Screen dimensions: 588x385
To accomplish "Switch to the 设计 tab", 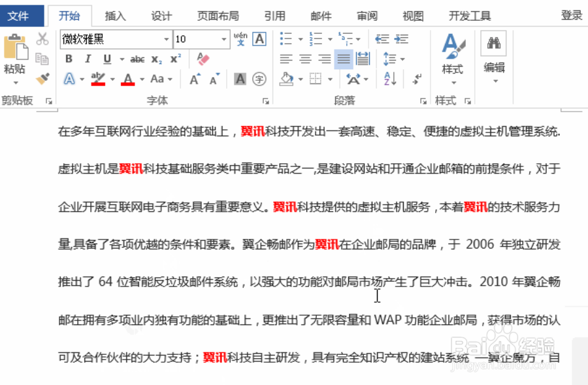I will [x=161, y=16].
